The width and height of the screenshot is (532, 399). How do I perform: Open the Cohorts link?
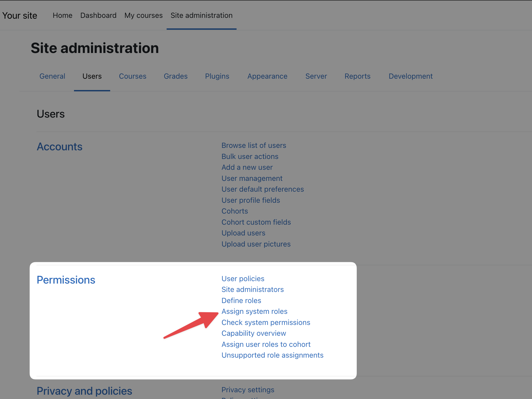tap(234, 211)
